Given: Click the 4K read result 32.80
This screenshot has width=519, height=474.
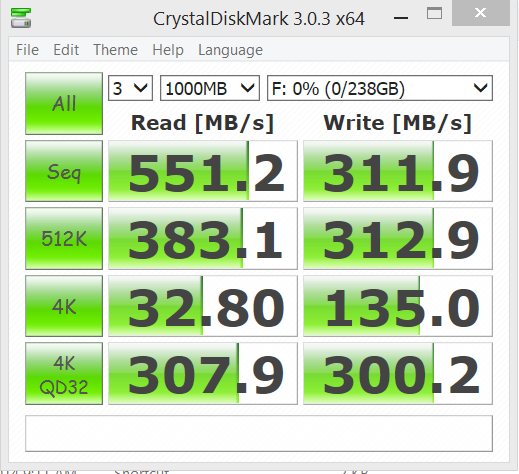Looking at the screenshot, I should (x=203, y=306).
